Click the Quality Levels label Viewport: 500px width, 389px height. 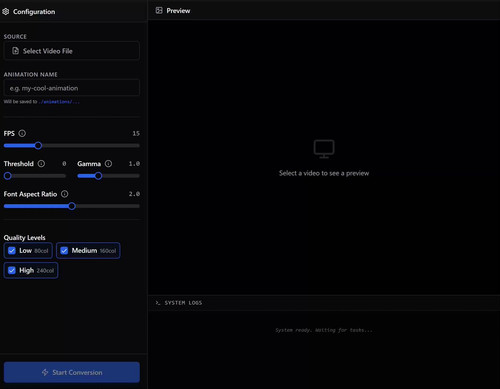[x=24, y=238]
